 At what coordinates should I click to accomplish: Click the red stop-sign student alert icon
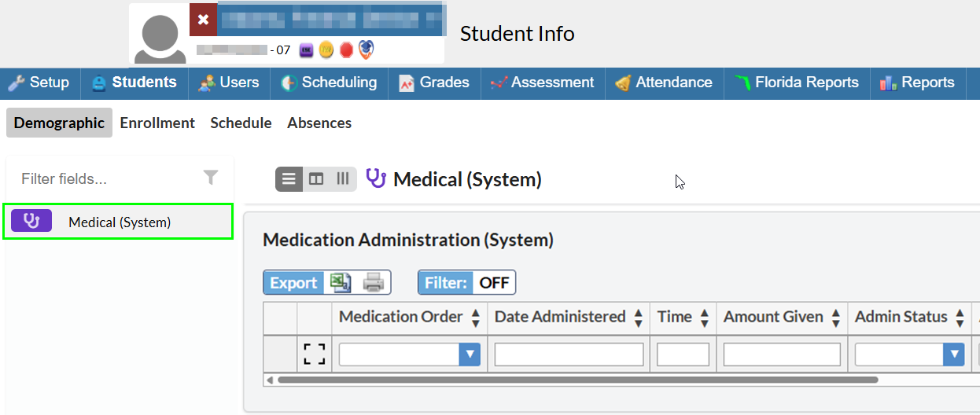(x=346, y=50)
